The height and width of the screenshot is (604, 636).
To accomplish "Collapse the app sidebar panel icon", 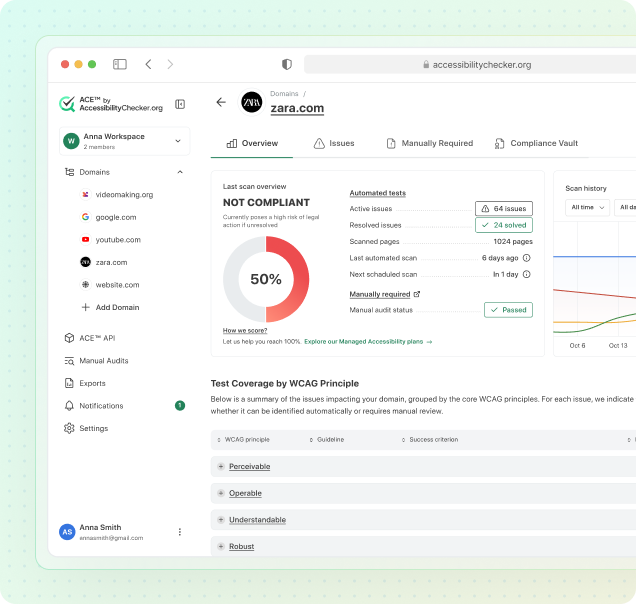I will pyautogui.click(x=180, y=104).
